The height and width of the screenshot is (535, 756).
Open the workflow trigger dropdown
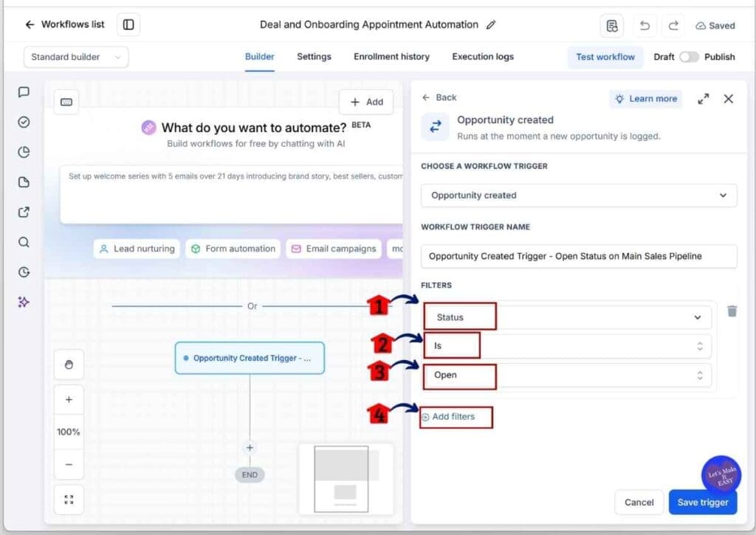point(579,196)
